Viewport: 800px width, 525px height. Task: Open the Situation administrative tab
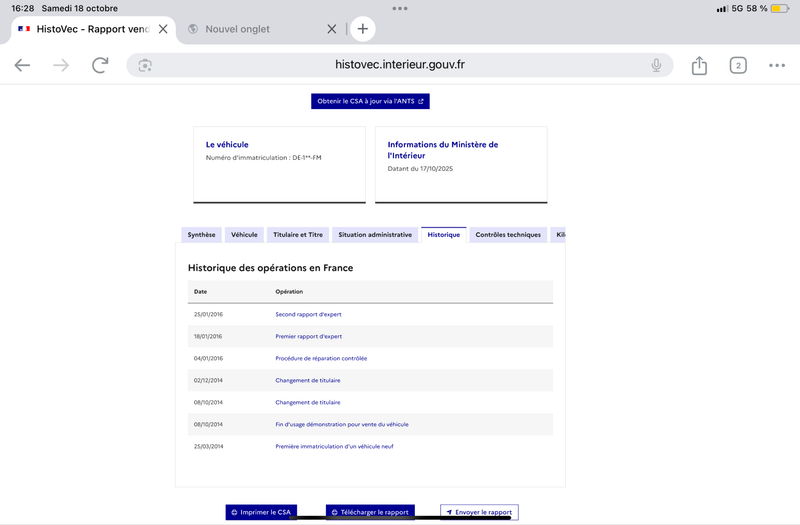(375, 235)
